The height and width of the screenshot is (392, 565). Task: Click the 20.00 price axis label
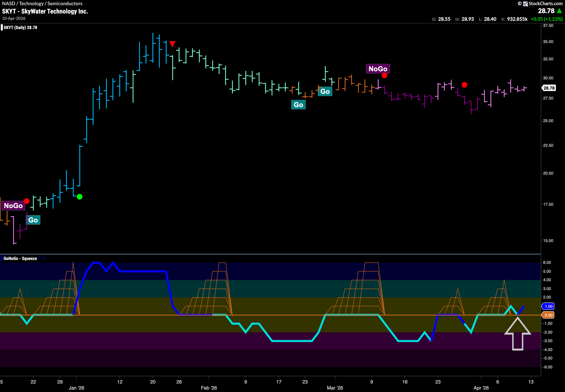click(548, 173)
